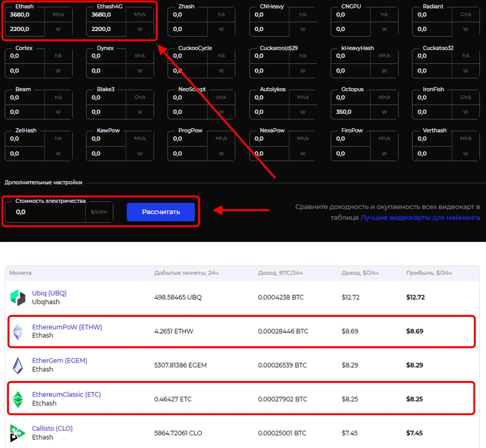The width and height of the screenshot is (486, 448).
Task: Open Лучшие видеокарты для майнинга link
Action: (420, 217)
